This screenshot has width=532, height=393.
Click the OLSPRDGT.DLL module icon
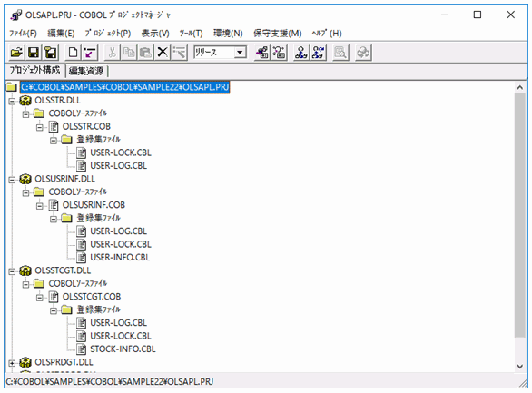coord(25,362)
